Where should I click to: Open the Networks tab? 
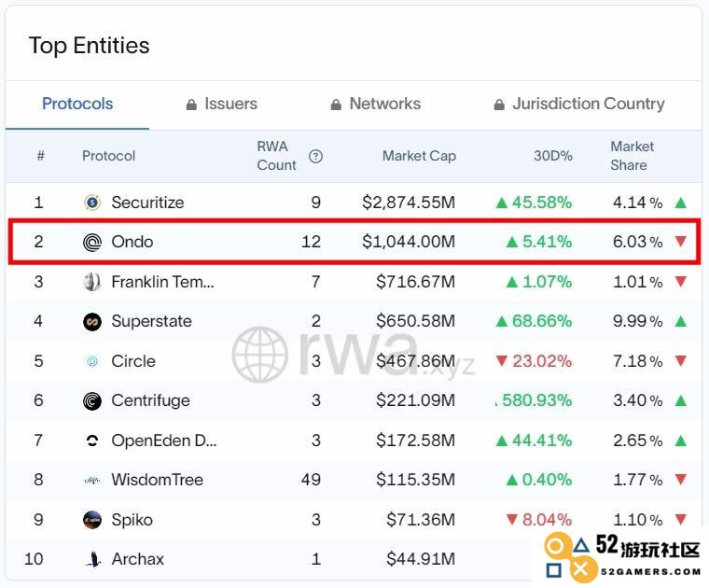pyautogui.click(x=376, y=104)
